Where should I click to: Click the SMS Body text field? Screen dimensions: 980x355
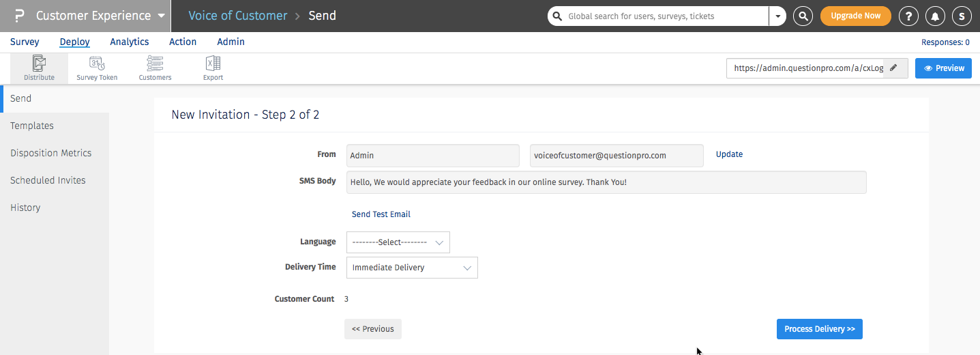tap(606, 182)
